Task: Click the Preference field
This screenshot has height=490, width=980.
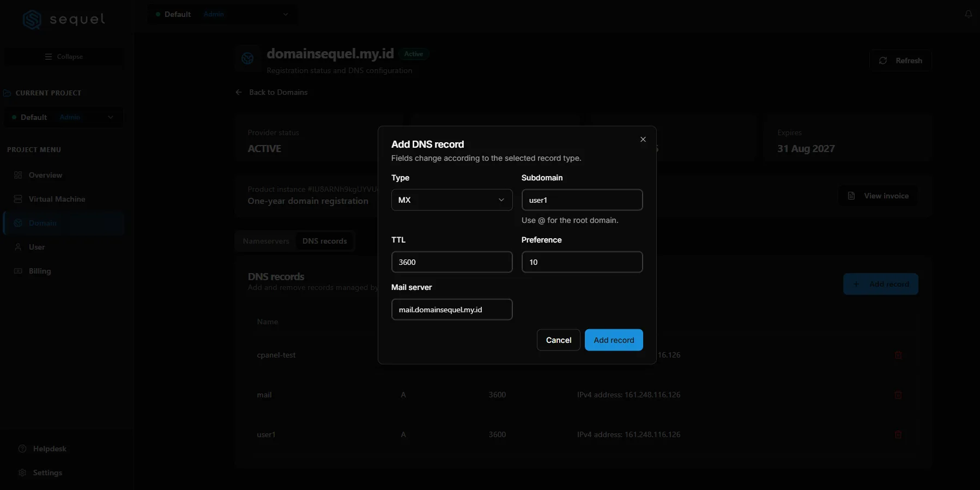Action: [x=582, y=262]
